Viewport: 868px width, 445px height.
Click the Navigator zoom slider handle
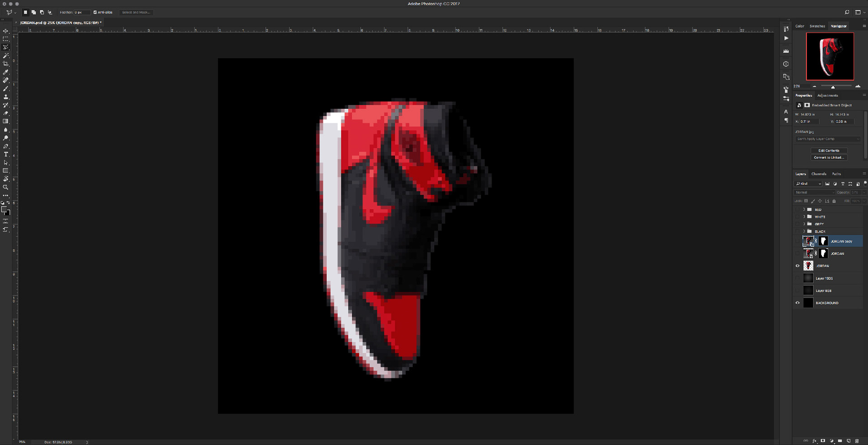833,87
